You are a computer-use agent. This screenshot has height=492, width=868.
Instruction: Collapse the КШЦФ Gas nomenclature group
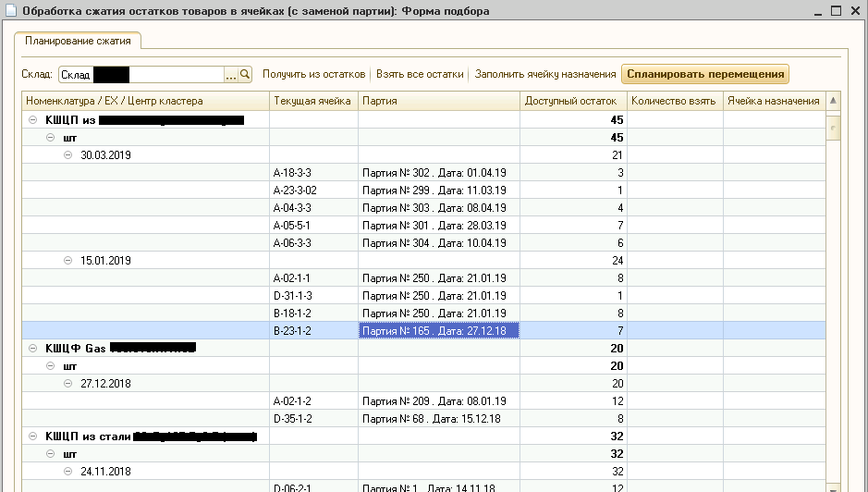[x=33, y=349]
